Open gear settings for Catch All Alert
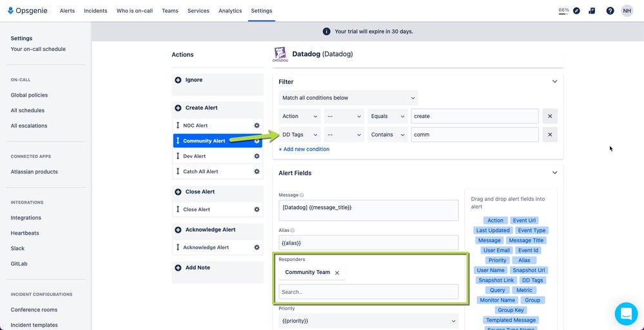This screenshot has width=644, height=330. 257,171
